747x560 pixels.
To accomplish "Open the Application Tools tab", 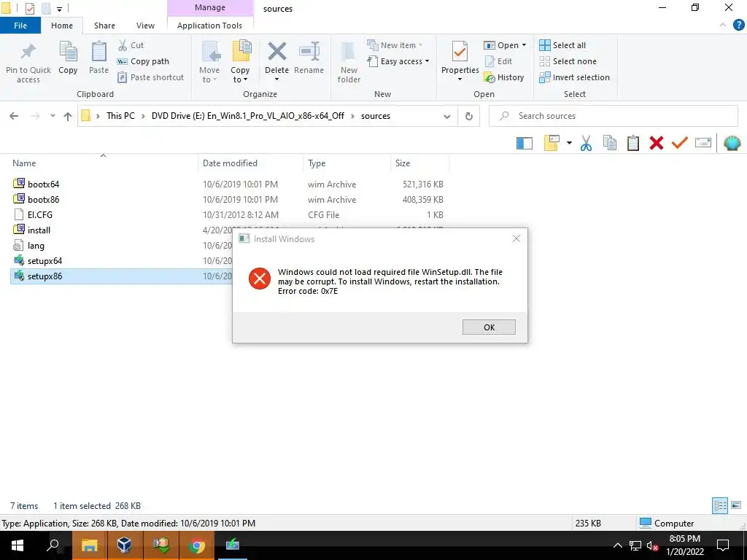I will point(209,26).
